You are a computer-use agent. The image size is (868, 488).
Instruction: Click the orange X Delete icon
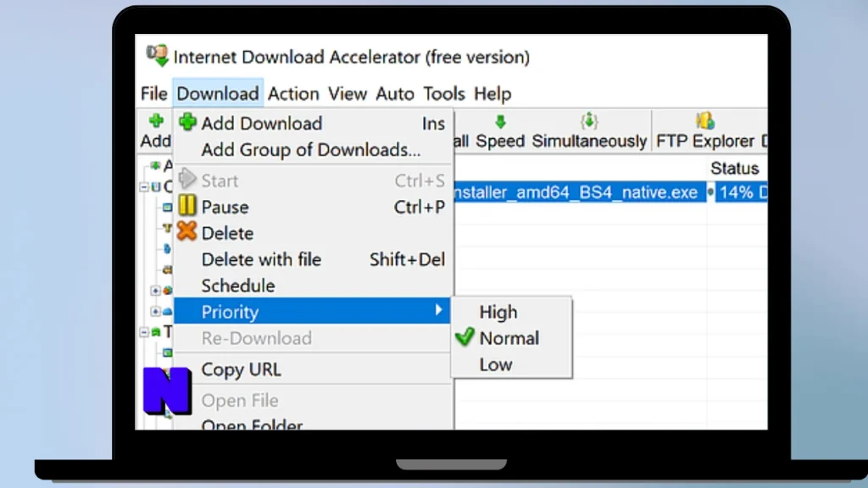tap(187, 231)
